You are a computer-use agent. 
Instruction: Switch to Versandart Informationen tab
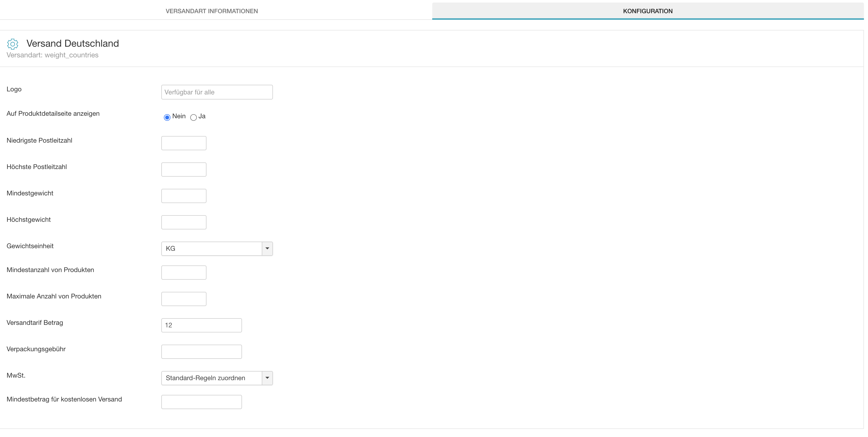212,11
